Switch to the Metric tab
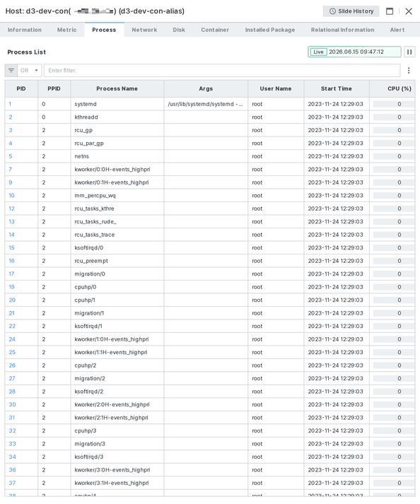The image size is (420, 504). [67, 30]
